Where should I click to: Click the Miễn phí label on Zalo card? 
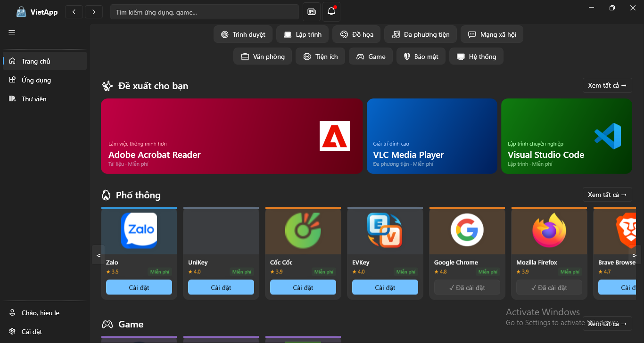(160, 272)
